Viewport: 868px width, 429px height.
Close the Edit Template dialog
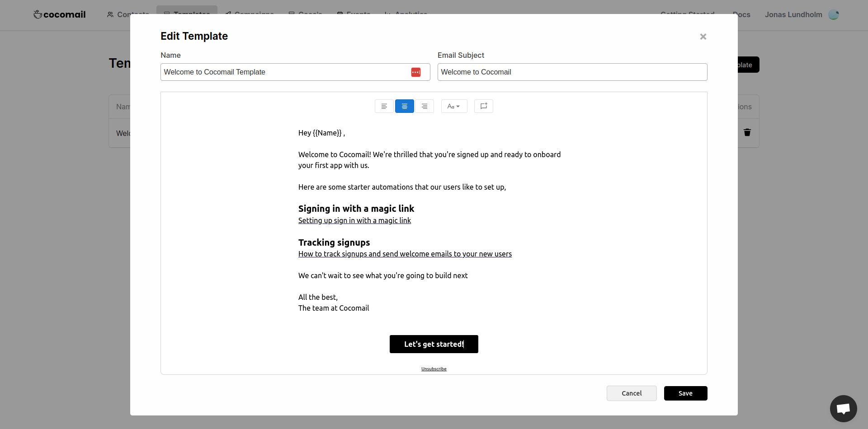[x=703, y=37]
